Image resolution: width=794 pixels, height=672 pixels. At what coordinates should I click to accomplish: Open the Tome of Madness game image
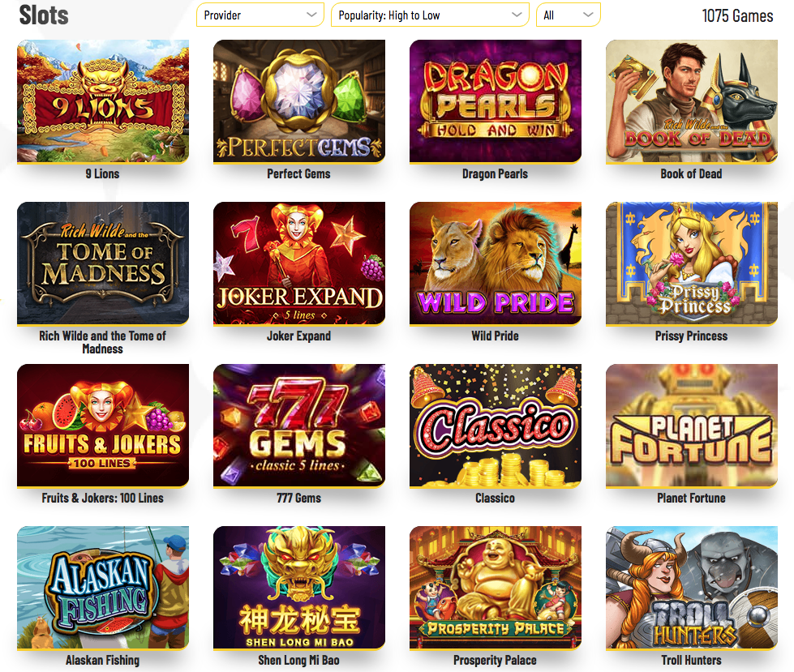[103, 263]
